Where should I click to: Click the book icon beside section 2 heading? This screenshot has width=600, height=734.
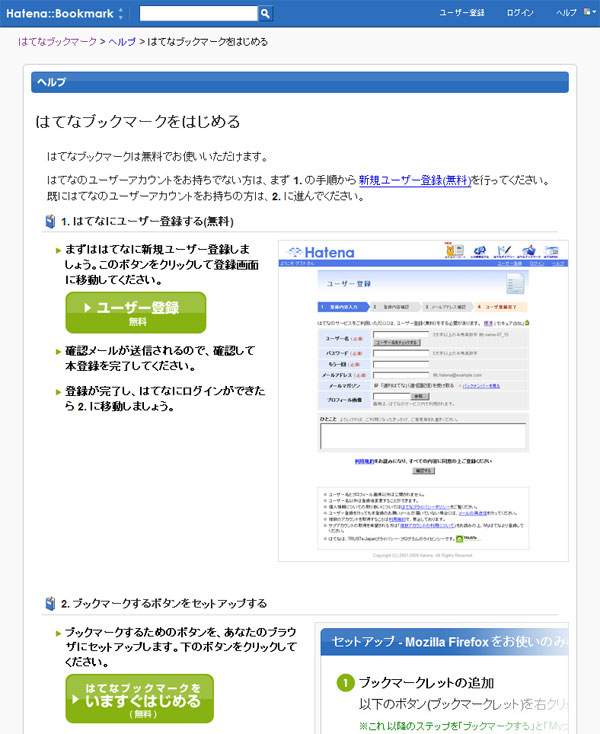pos(50,603)
